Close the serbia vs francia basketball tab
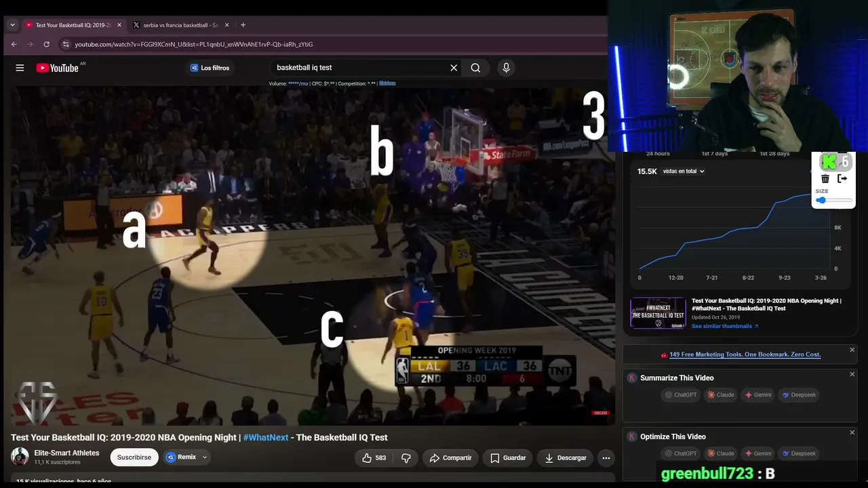Viewport: 868px width, 488px height. coord(226,25)
